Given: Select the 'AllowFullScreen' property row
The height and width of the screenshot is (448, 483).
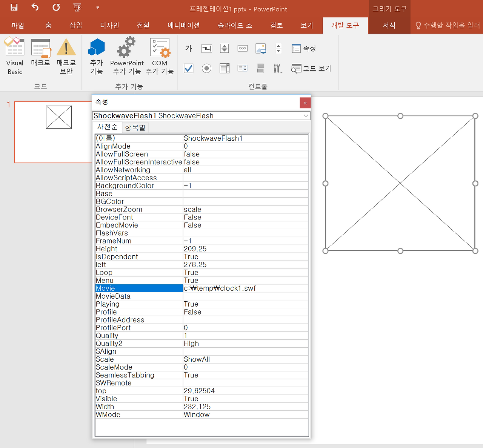Looking at the screenshot, I should tap(202, 154).
